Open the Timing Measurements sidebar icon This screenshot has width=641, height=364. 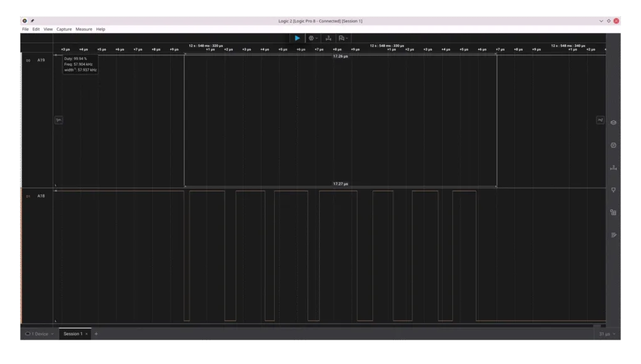pyautogui.click(x=613, y=168)
